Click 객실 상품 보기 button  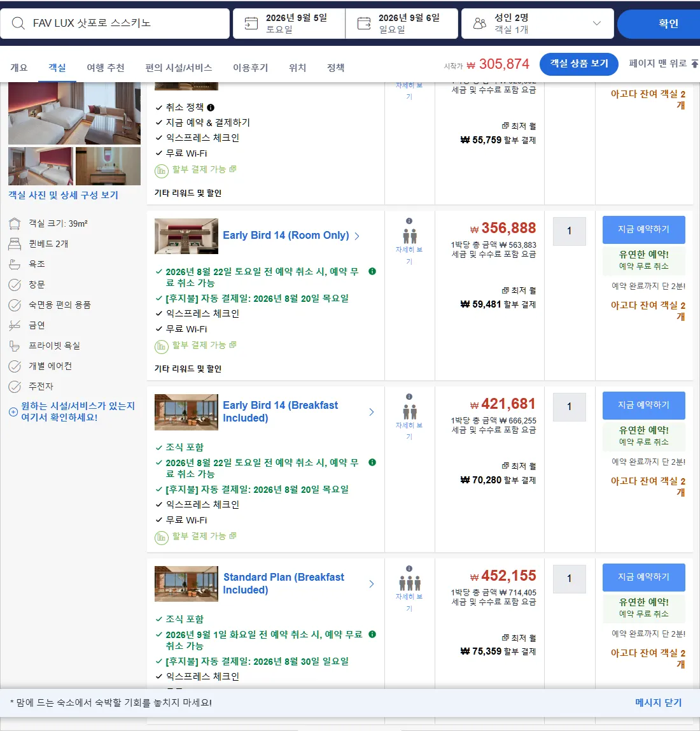click(579, 64)
